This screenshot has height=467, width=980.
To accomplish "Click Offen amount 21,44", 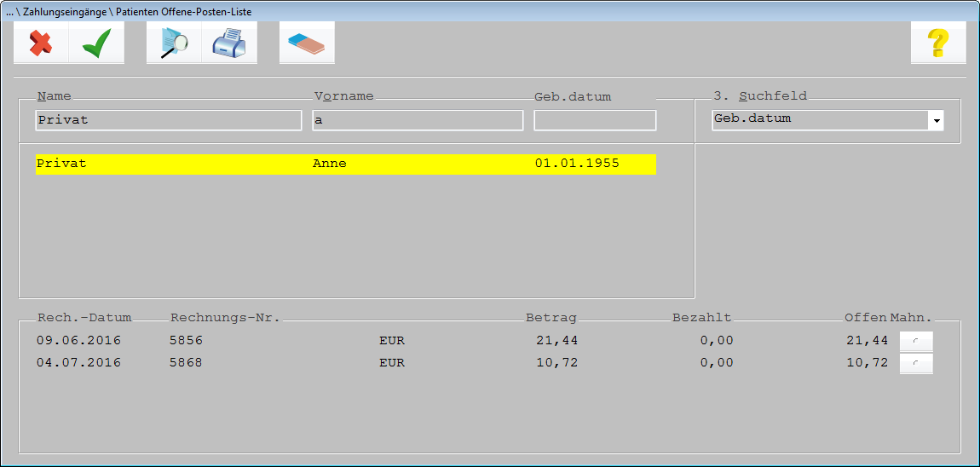I will (x=868, y=341).
